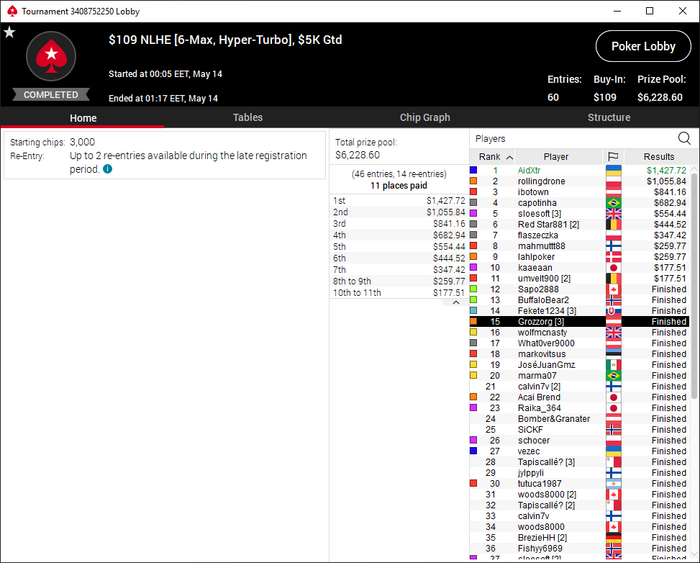This screenshot has height=563, width=700.
Task: Open the Chip Graph tab
Action: point(425,117)
